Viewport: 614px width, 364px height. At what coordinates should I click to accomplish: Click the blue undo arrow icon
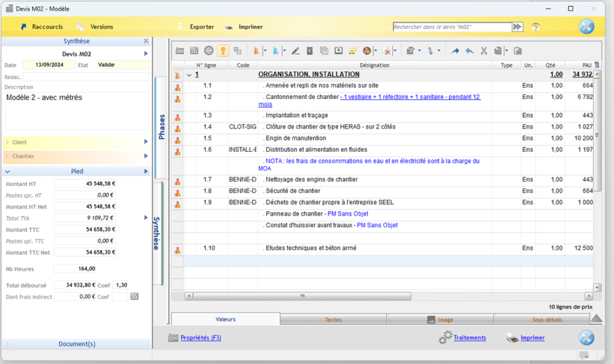[469, 51]
